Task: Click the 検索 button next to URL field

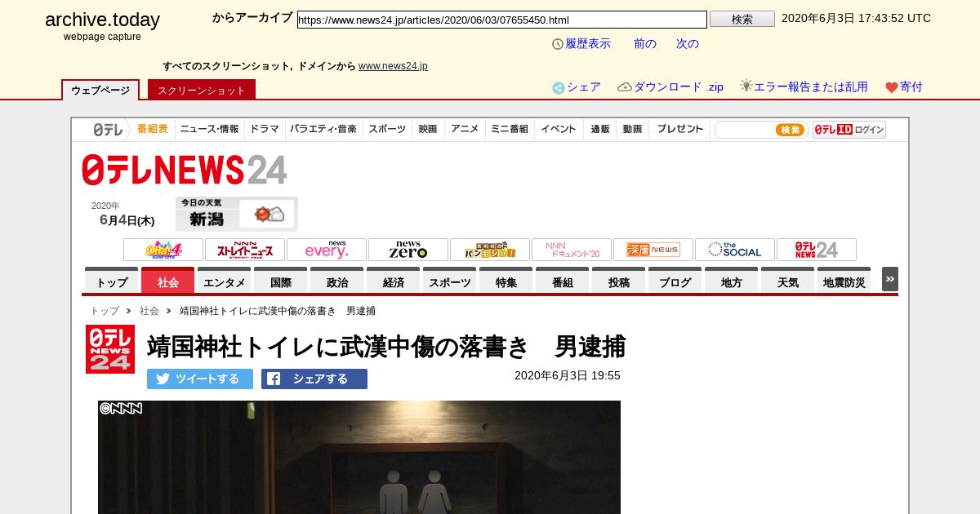Action: pyautogui.click(x=742, y=19)
